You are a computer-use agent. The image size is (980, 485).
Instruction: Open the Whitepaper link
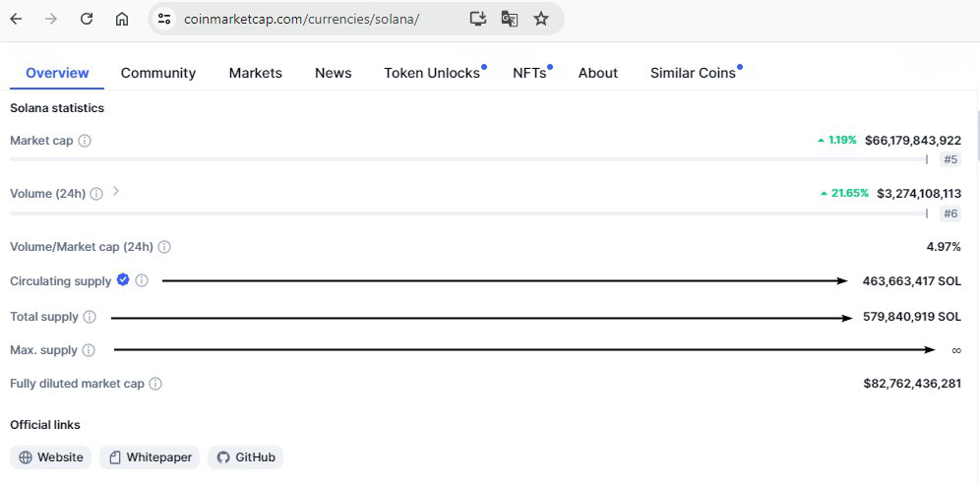150,457
